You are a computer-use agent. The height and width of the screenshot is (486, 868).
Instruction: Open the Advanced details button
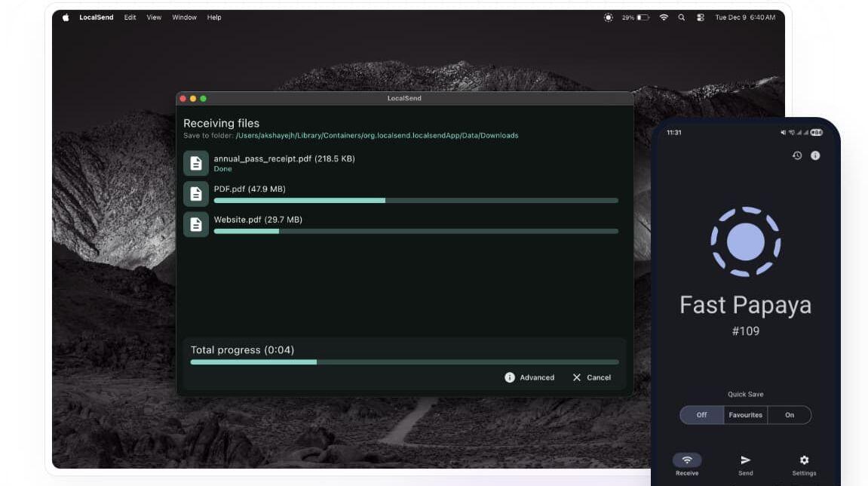point(529,377)
